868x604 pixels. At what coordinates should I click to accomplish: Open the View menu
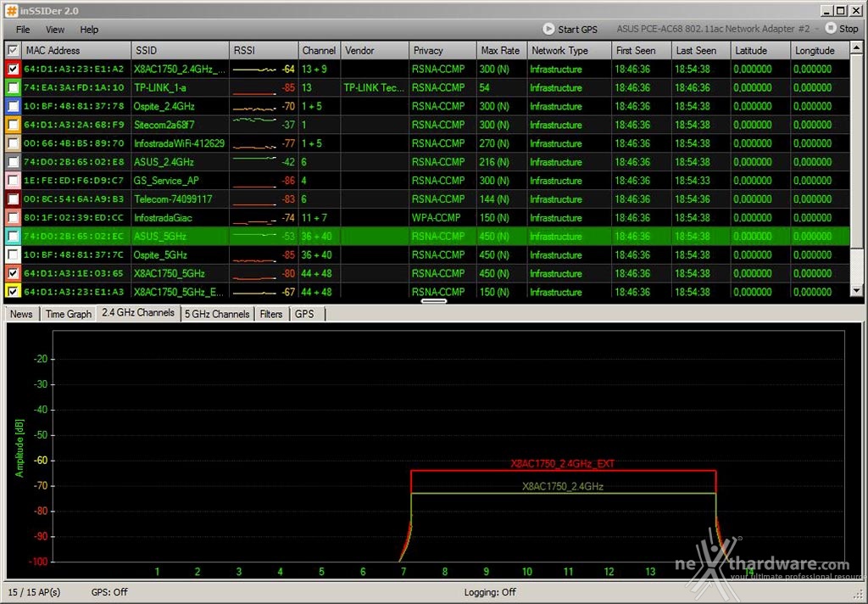click(55, 30)
